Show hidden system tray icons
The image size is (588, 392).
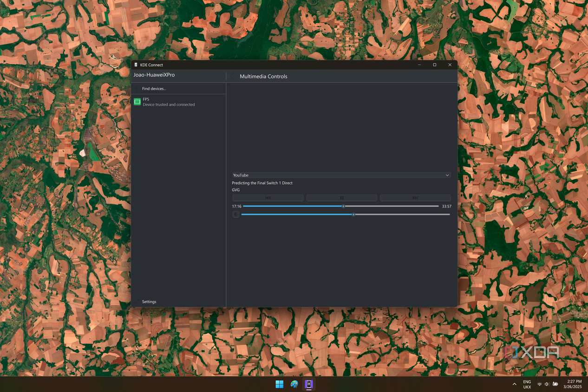(x=514, y=384)
